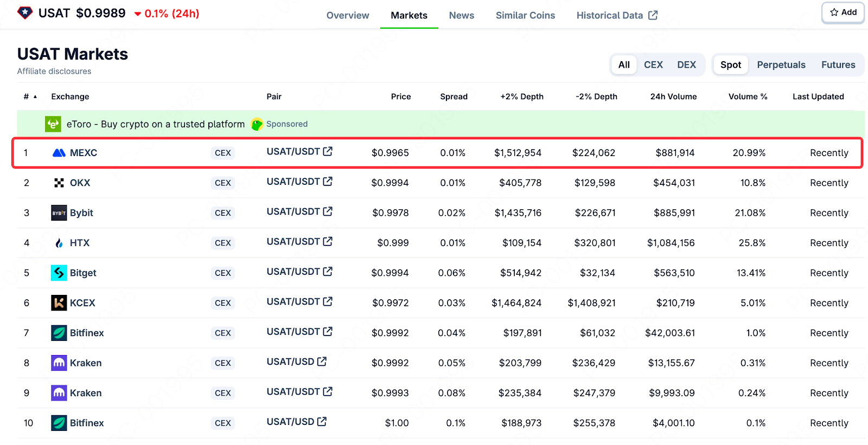This screenshot has height=445, width=868.
Task: Switch market type to Perpetuals
Action: (x=781, y=65)
